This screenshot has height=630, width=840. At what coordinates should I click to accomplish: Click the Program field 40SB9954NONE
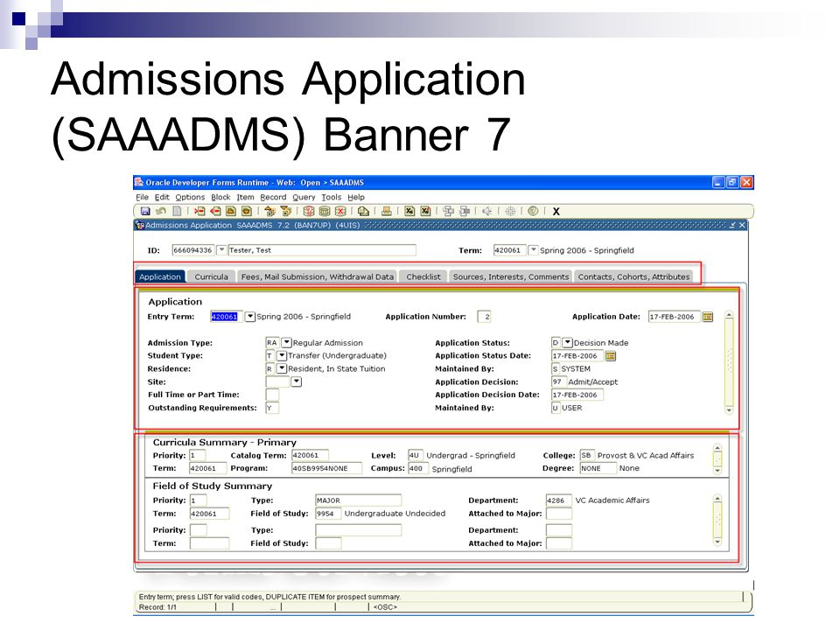(x=326, y=468)
